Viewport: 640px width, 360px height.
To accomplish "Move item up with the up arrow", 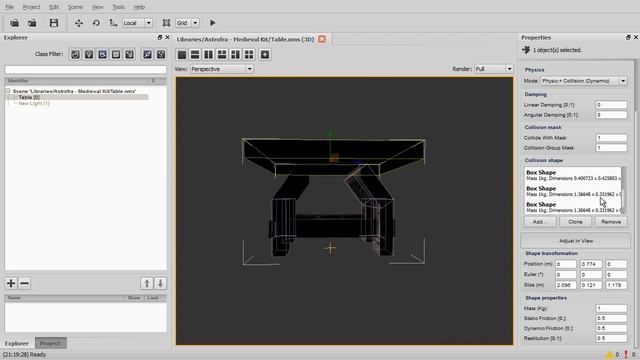I will coord(147,283).
